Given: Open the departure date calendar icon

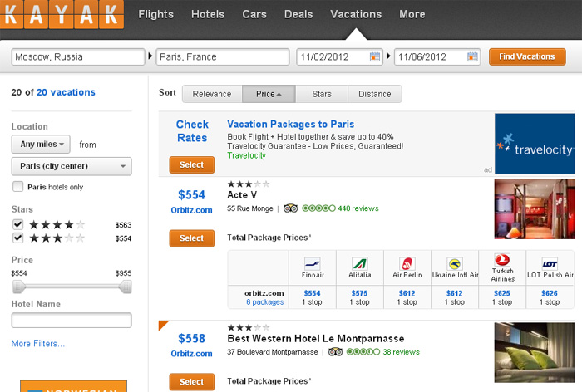Looking at the screenshot, I should point(375,56).
